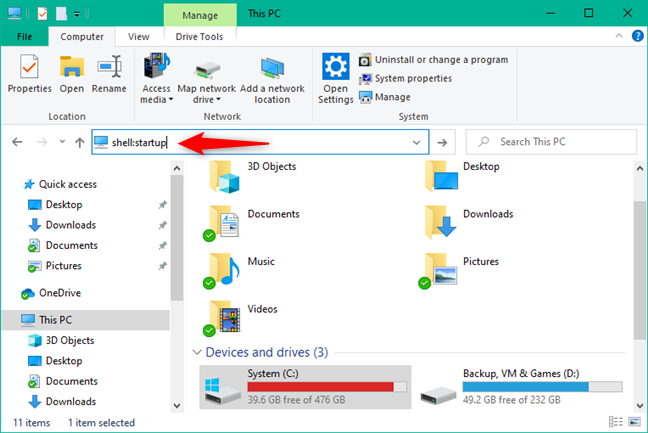The height and width of the screenshot is (433, 648).
Task: Click the Desktop folder icon in main pane
Action: click(x=441, y=176)
